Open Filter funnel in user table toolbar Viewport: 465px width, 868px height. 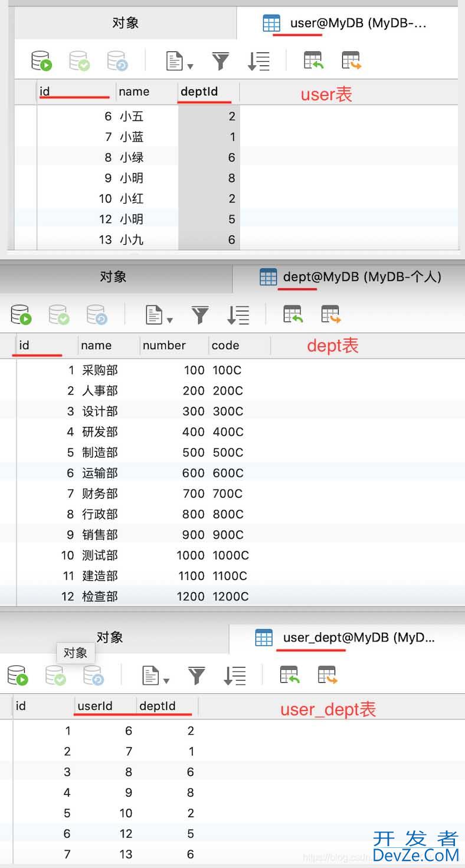tap(220, 61)
